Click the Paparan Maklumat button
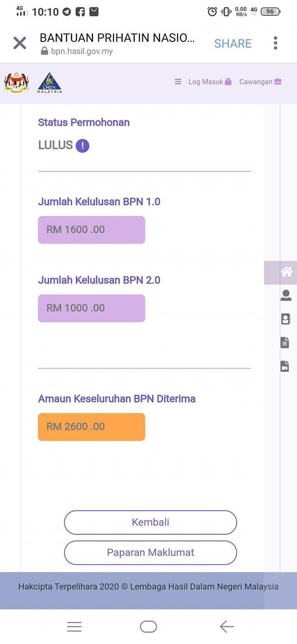The width and height of the screenshot is (297, 644). coord(150,552)
